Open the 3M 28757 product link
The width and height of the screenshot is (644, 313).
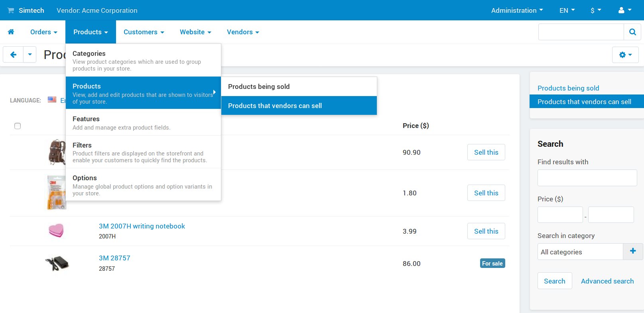pos(114,258)
